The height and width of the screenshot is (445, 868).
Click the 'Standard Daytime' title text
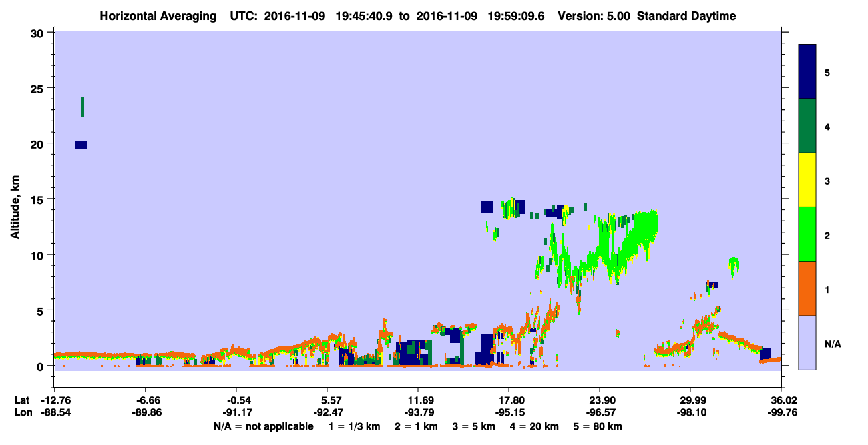pos(686,16)
